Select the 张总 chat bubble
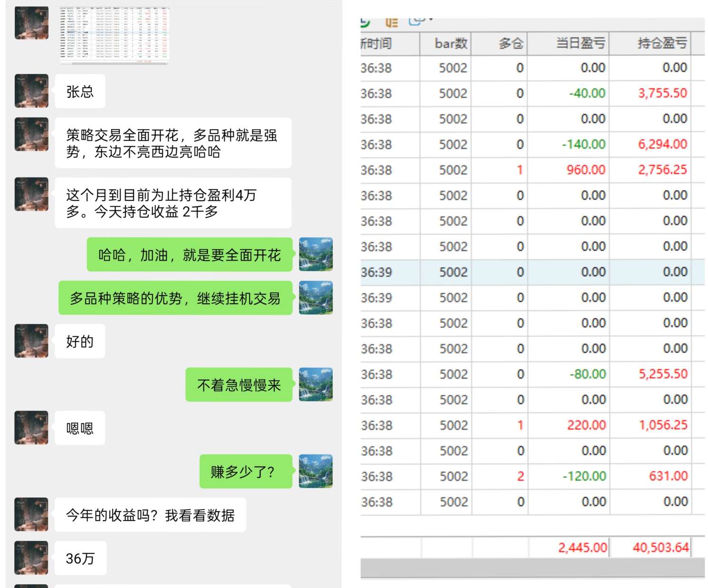The width and height of the screenshot is (708, 588). tap(80, 91)
